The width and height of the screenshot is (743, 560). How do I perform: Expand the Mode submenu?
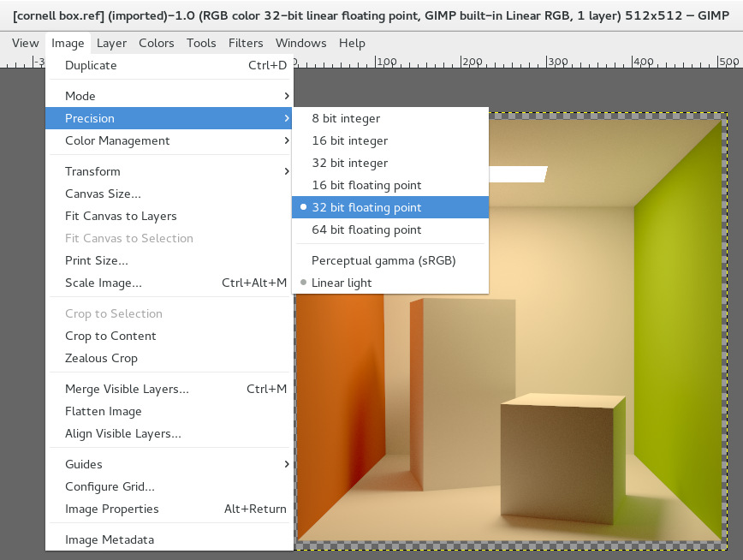[80, 95]
